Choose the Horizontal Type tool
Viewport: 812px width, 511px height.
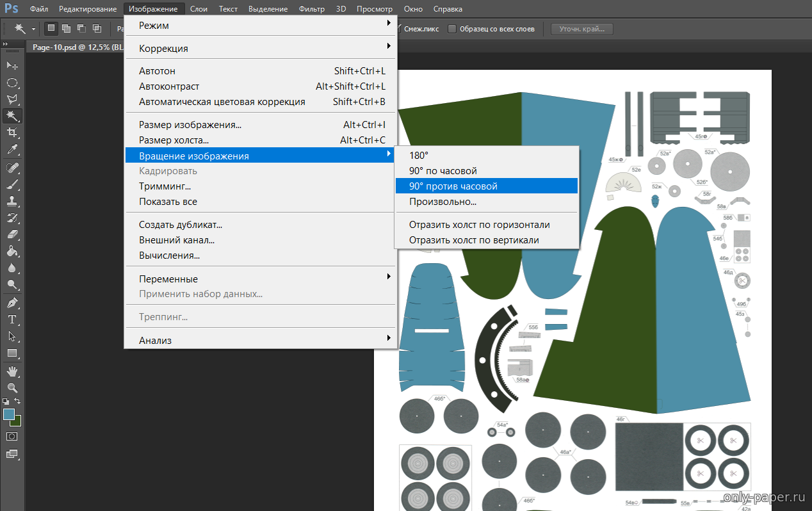[x=12, y=319]
